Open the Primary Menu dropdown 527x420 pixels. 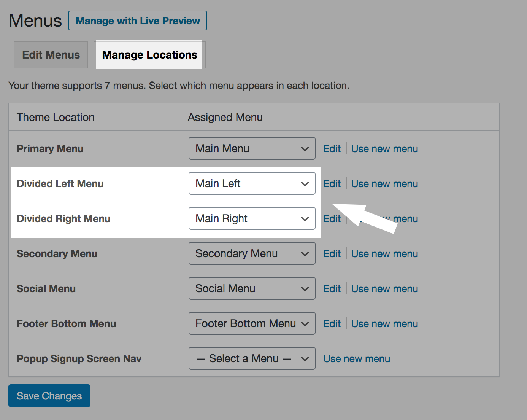[x=252, y=148]
